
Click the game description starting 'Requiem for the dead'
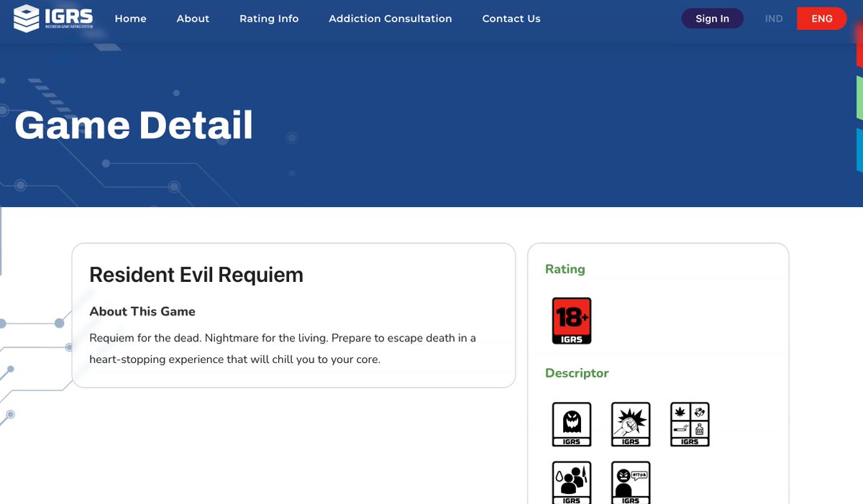tap(283, 348)
